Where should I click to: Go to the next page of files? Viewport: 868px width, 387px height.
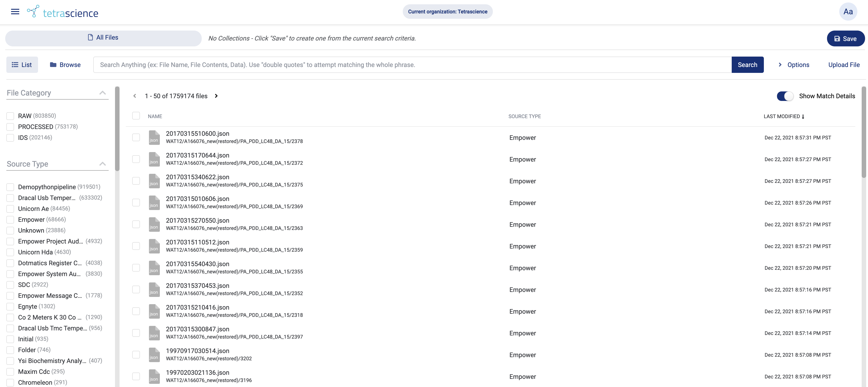[x=216, y=96]
